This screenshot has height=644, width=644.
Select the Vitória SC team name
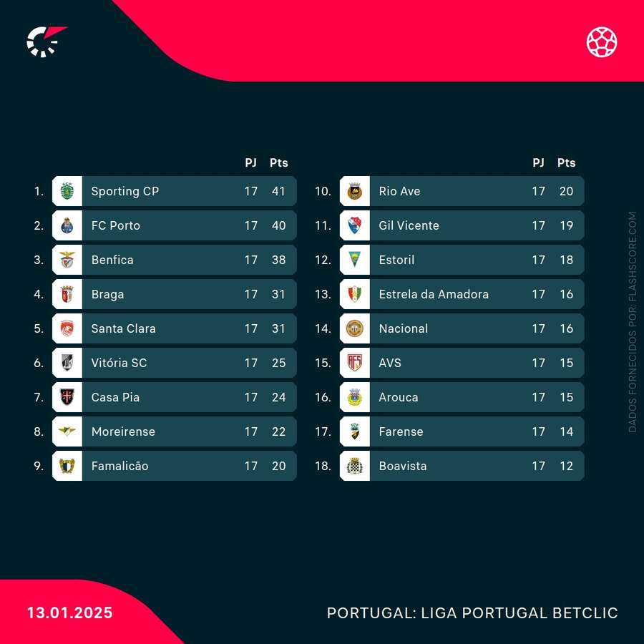click(x=119, y=363)
